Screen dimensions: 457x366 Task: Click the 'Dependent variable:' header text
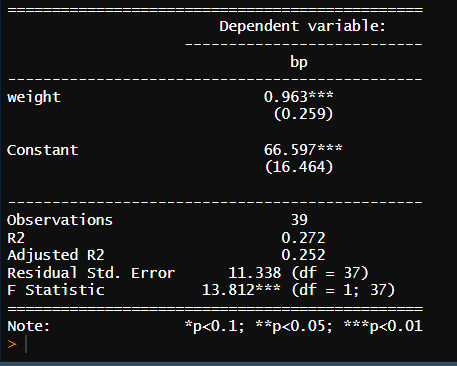(x=302, y=26)
